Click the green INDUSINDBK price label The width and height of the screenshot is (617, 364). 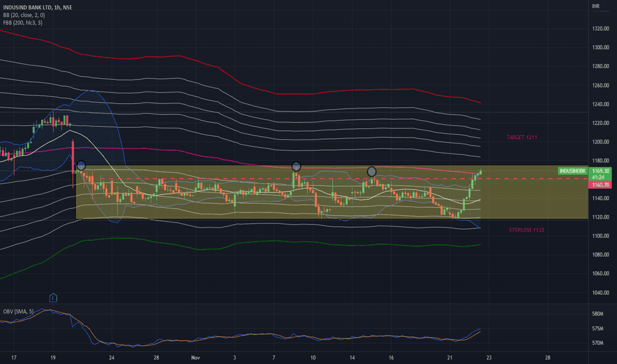(573, 171)
